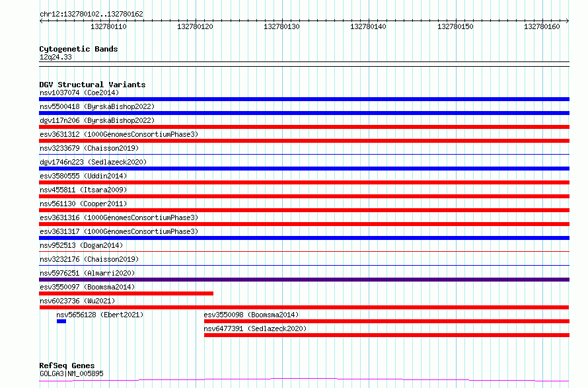This screenshot has width=588, height=388.
Task: Select the red bar under nsv6023736
Action: tap(304, 307)
